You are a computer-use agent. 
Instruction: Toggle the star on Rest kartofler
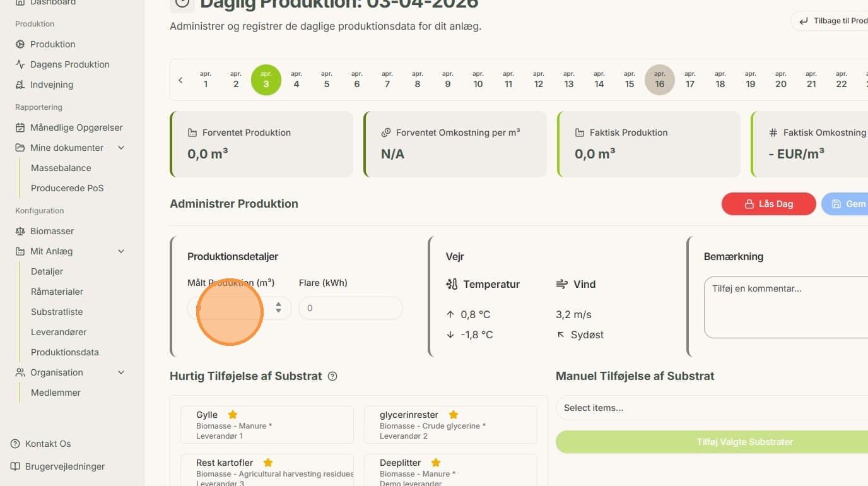point(267,463)
